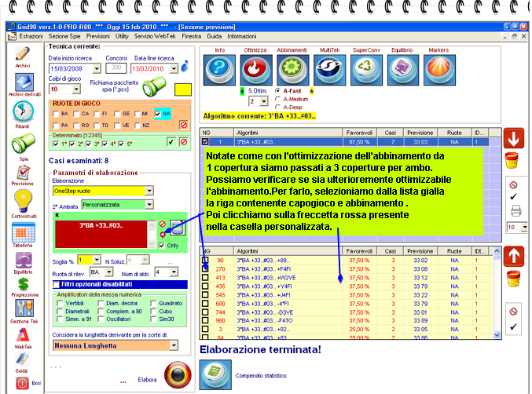Open the Archivi pencil icon in sidebar
This screenshot has width=532, height=394.
pos(22,54)
